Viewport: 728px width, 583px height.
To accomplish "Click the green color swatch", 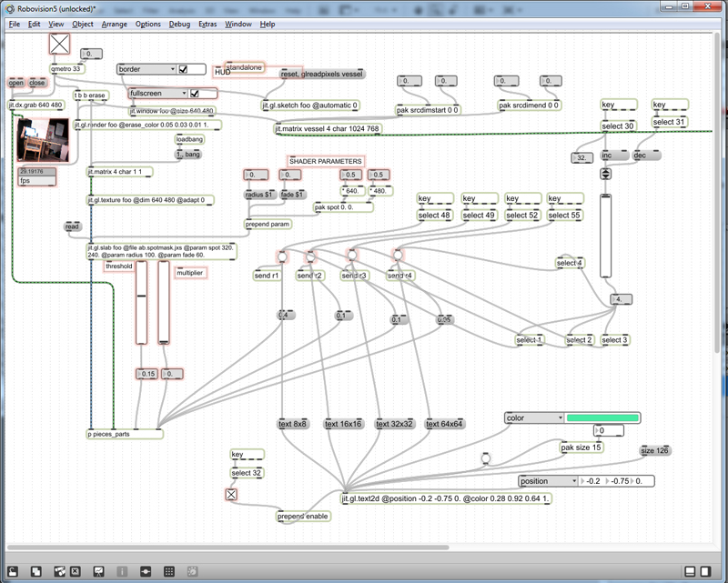I will (x=602, y=417).
